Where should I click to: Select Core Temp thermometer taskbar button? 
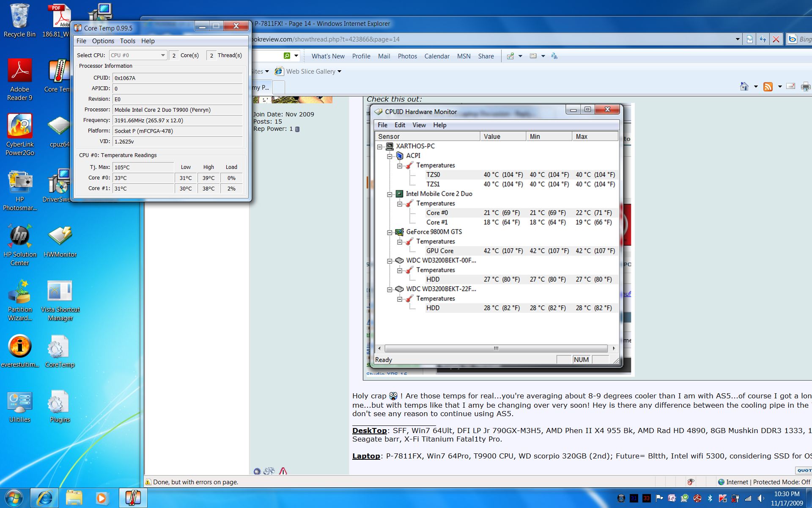pos(133,498)
